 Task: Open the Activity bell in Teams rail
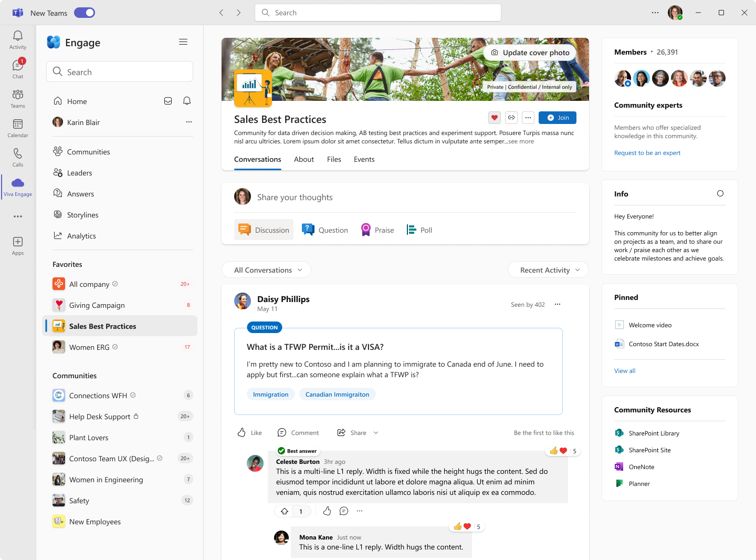click(18, 40)
